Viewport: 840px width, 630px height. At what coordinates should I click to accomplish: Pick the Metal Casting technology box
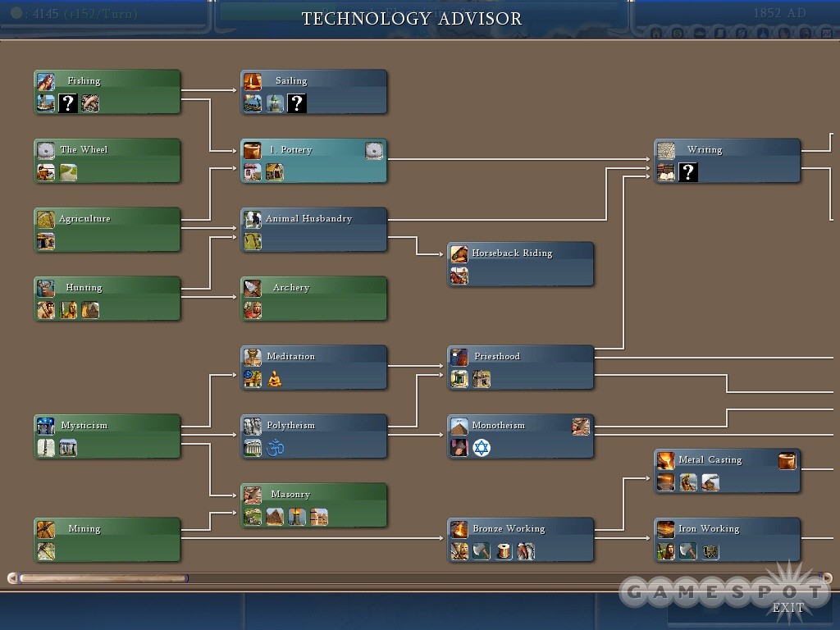(x=728, y=471)
